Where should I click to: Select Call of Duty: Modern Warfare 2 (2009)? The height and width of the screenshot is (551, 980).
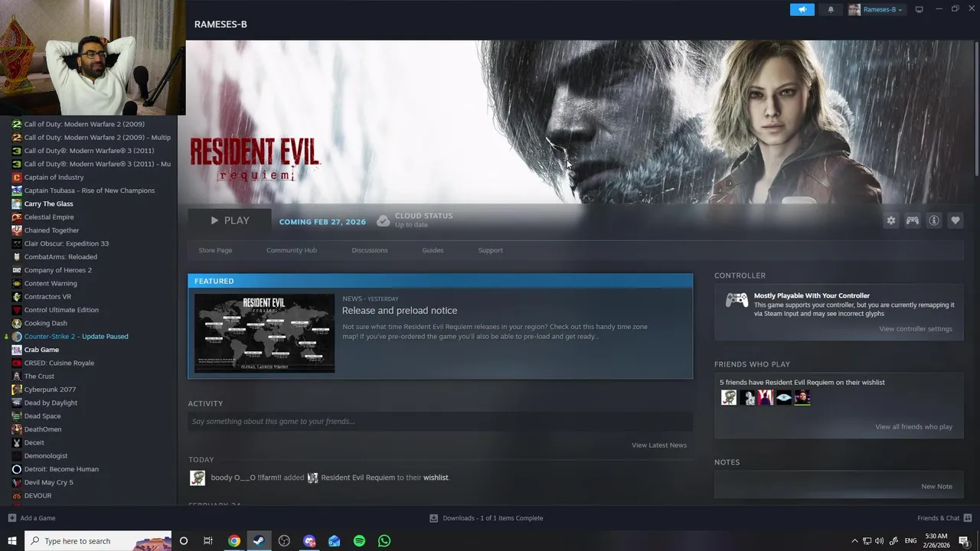pyautogui.click(x=84, y=124)
